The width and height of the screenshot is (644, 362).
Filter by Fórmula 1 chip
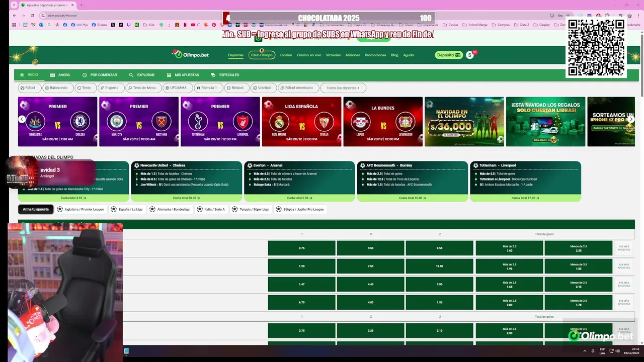(x=208, y=88)
